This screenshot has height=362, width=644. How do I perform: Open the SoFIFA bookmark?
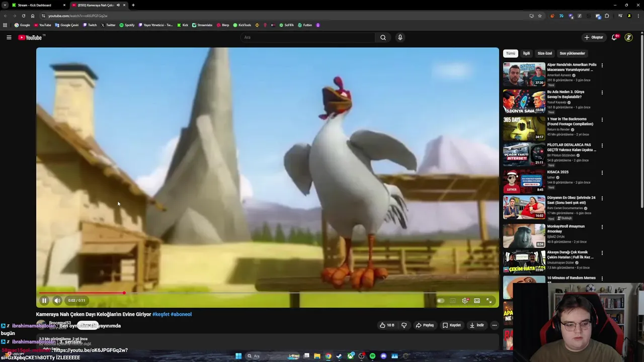point(286,25)
